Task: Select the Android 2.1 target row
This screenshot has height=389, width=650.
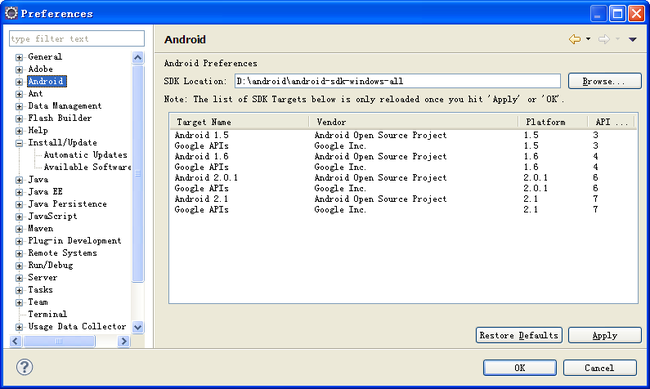Action: (x=403, y=199)
